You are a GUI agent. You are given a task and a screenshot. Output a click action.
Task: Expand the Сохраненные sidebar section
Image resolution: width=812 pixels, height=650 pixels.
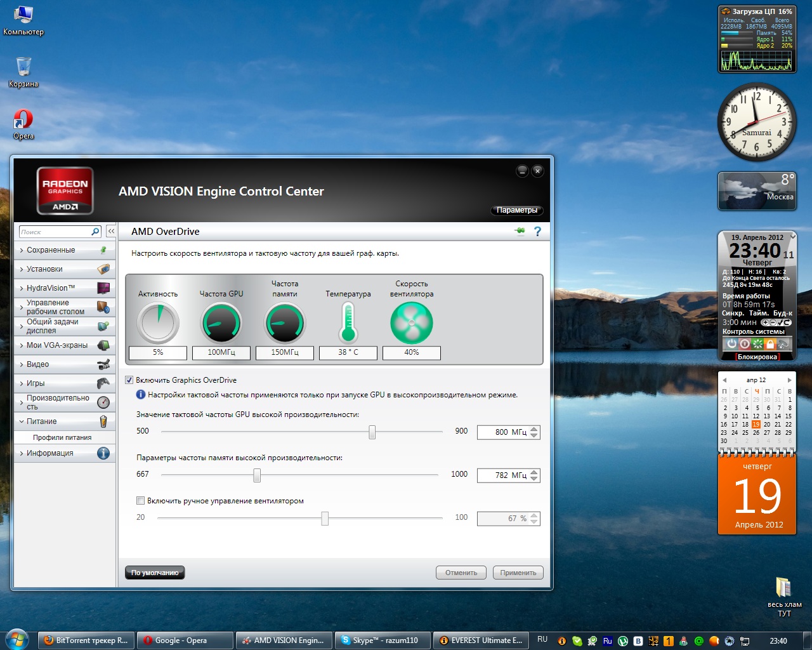click(65, 250)
